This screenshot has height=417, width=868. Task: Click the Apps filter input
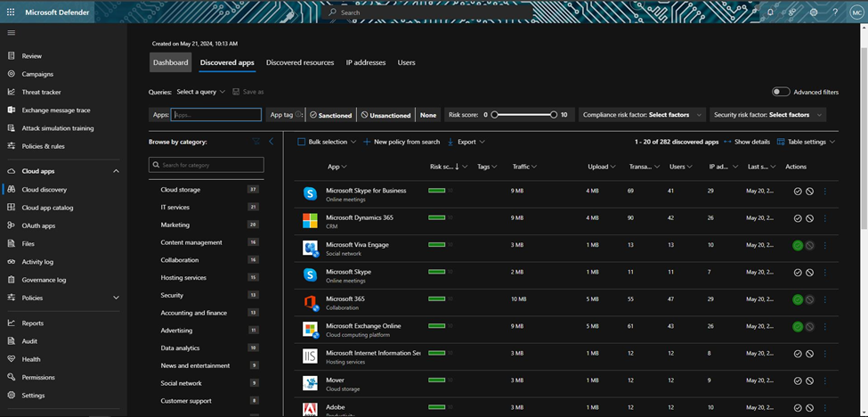pos(216,115)
